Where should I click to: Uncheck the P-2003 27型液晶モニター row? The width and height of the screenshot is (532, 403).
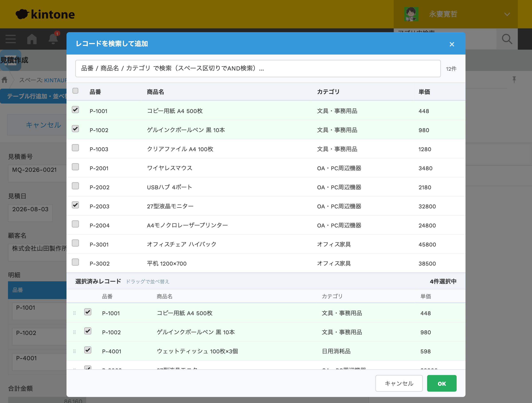pos(75,205)
